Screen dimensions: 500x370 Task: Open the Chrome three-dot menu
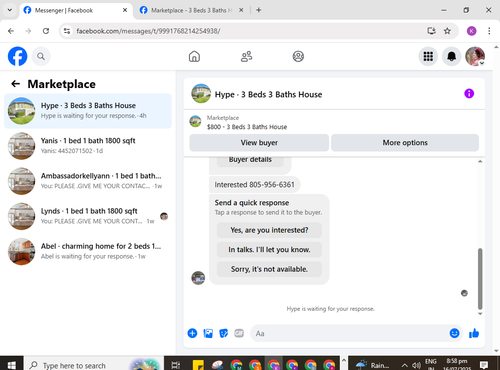489,31
